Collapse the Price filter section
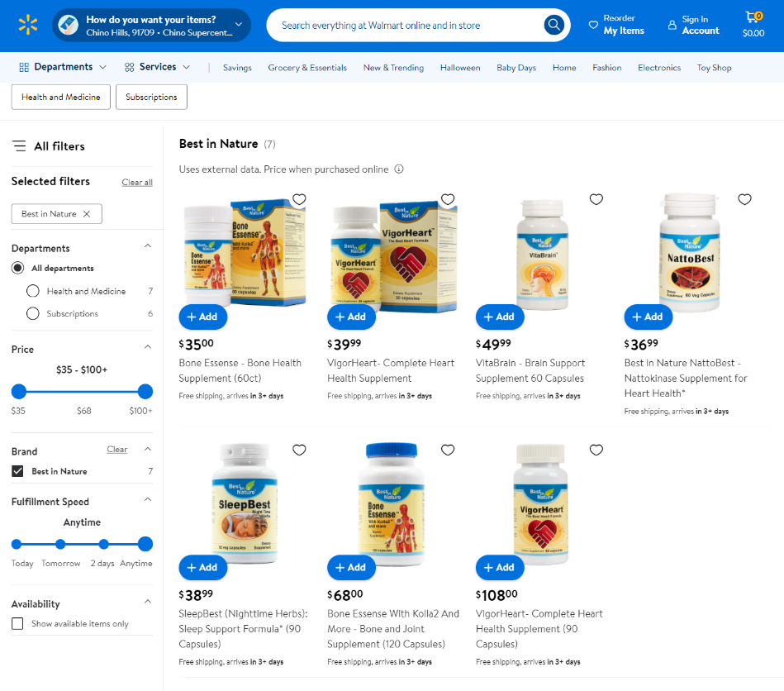The image size is (784, 691). 148,347
